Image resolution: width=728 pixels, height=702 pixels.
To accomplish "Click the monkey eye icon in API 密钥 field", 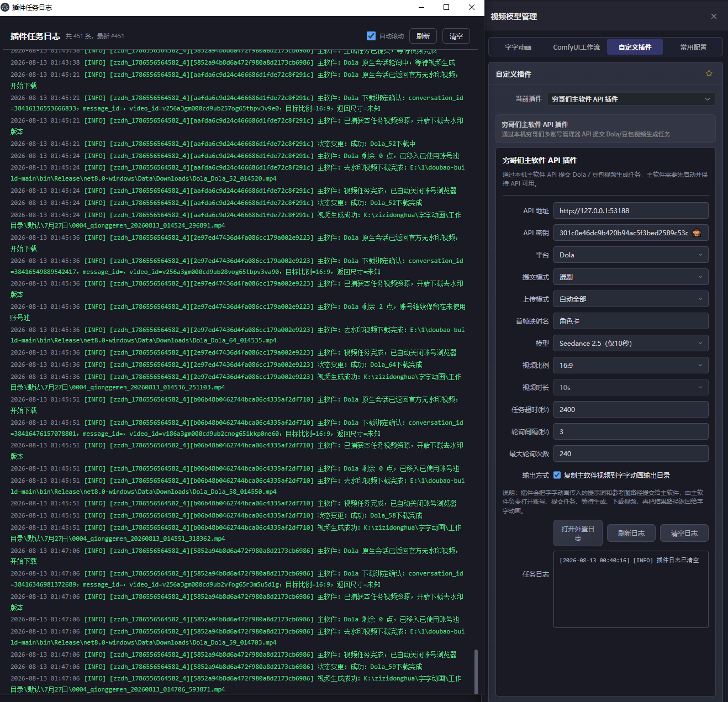I will pyautogui.click(x=697, y=233).
